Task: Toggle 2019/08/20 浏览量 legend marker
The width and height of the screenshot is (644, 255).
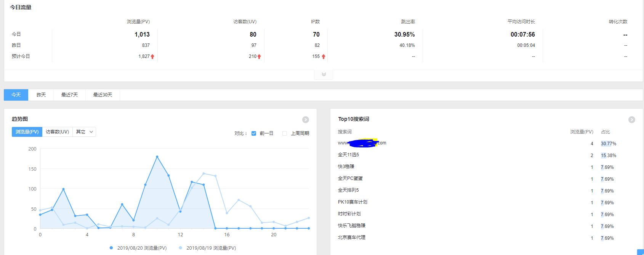Action: click(111, 248)
